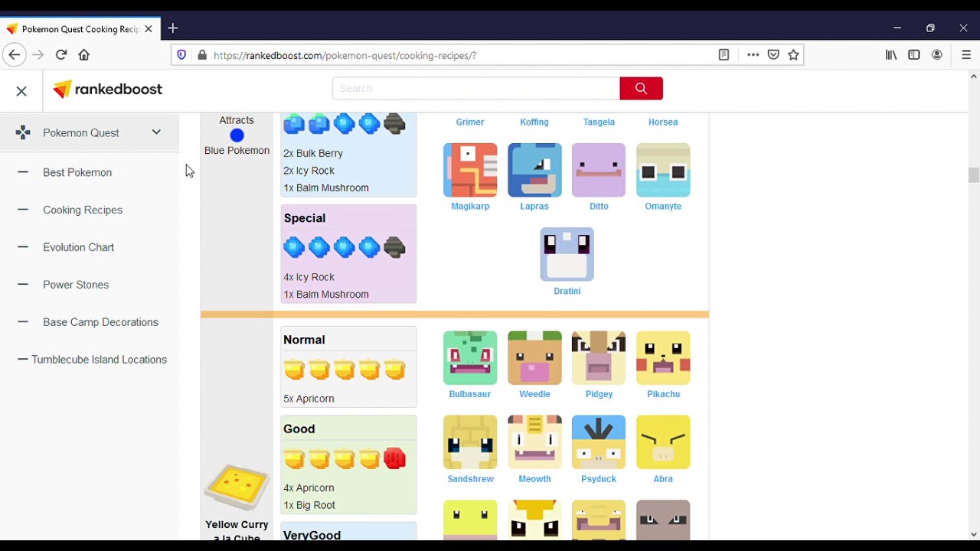
Task: Open the Library icon in toolbar
Action: click(x=891, y=55)
